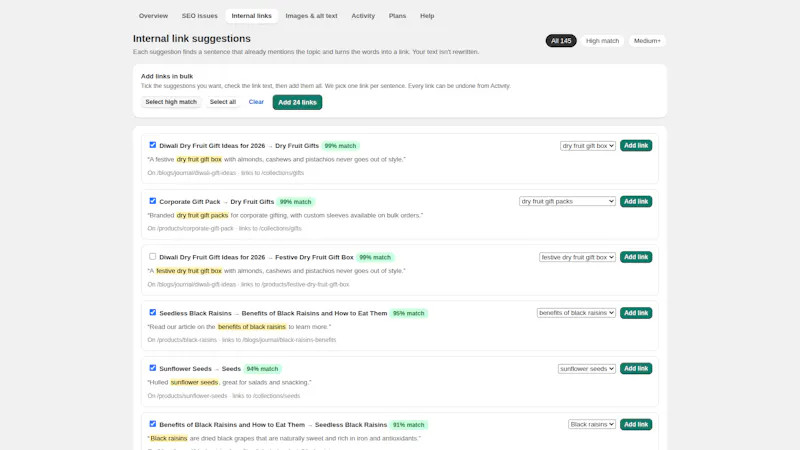Open the 'festive dry fruit gift box' dropdown
The image size is (800, 450).
(x=577, y=257)
